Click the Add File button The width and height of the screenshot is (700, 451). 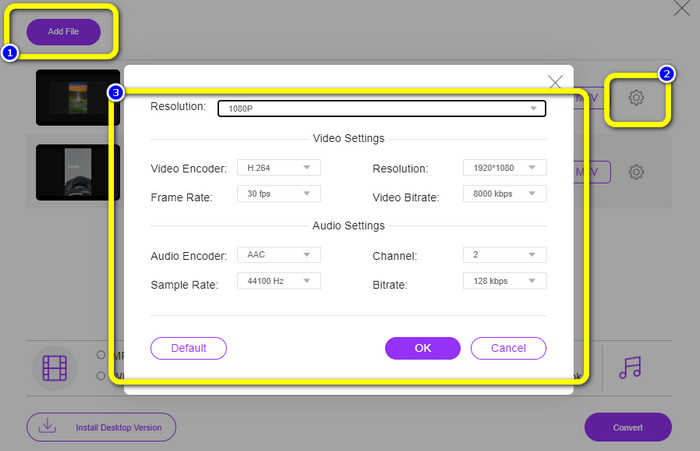coord(63,32)
